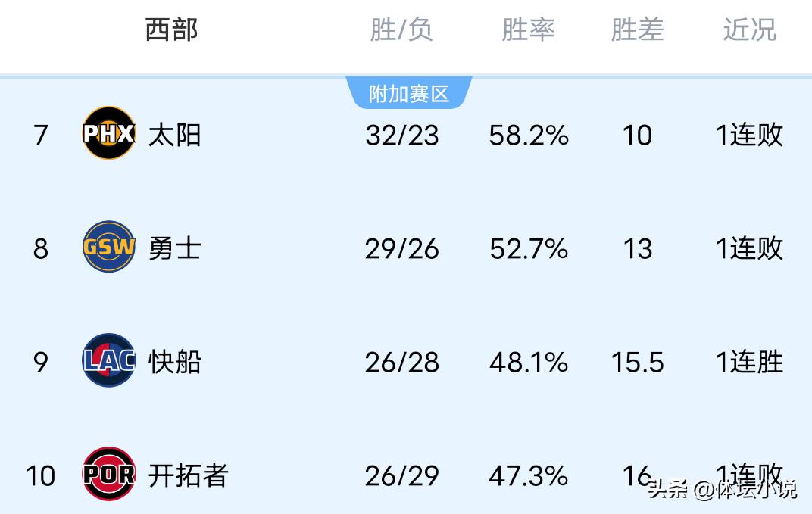Click the 胜差 column header
This screenshot has height=514, width=812.
coord(637,30)
